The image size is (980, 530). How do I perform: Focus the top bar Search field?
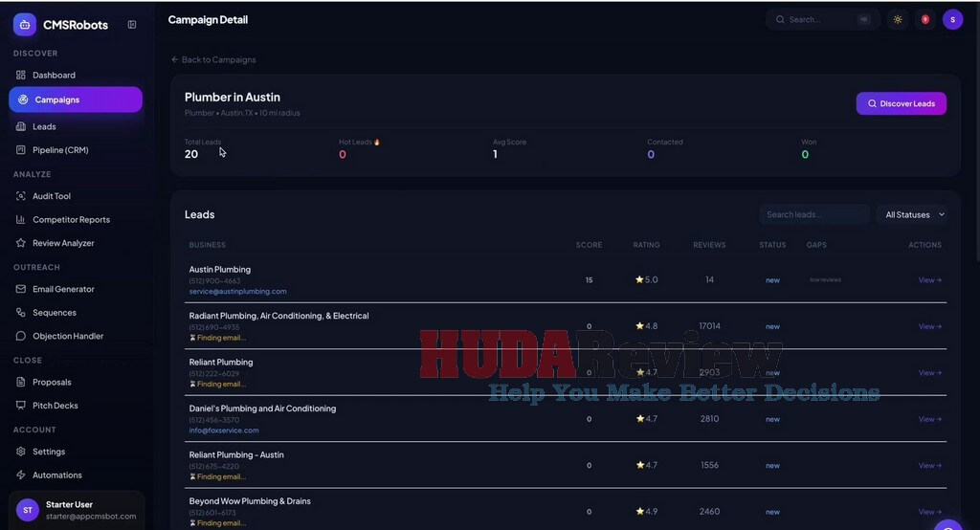822,19
